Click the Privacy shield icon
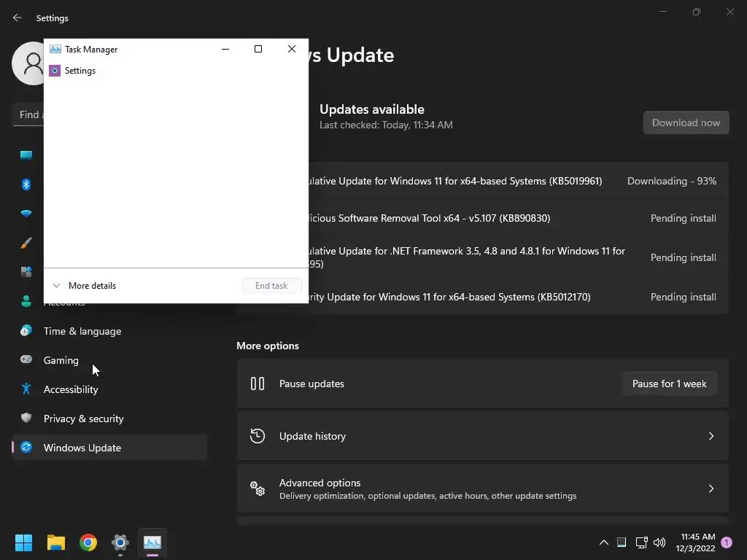 pyautogui.click(x=26, y=418)
